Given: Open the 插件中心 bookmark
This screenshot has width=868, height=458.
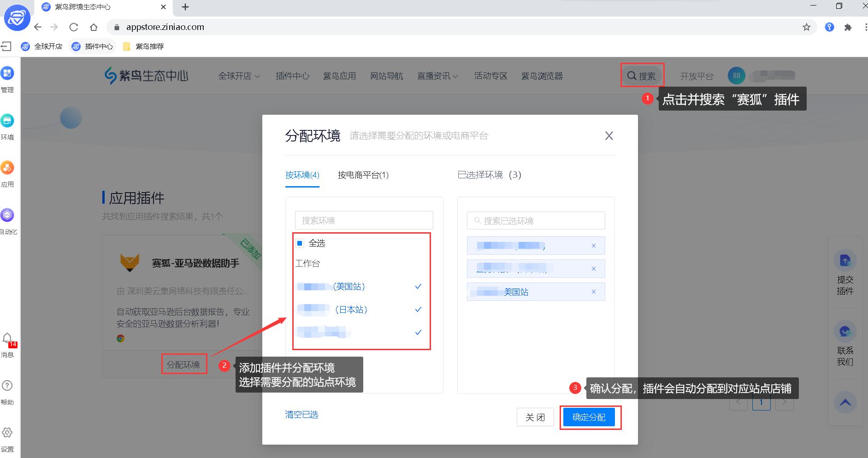Looking at the screenshot, I should [93, 46].
